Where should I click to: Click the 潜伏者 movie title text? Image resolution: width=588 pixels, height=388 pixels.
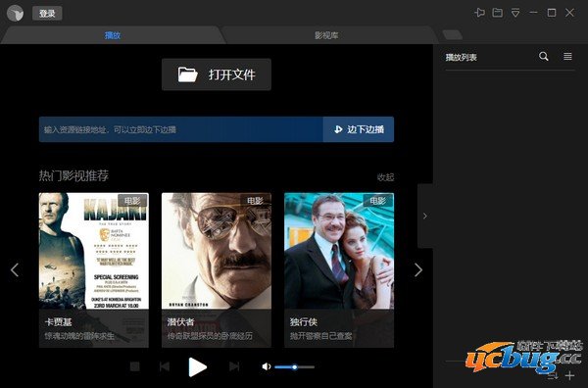180,322
